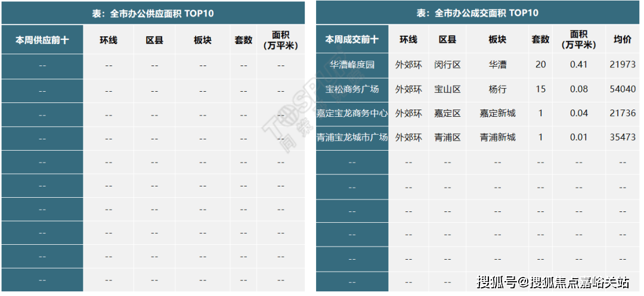Select the unit count cell showing 20

[x=540, y=65]
